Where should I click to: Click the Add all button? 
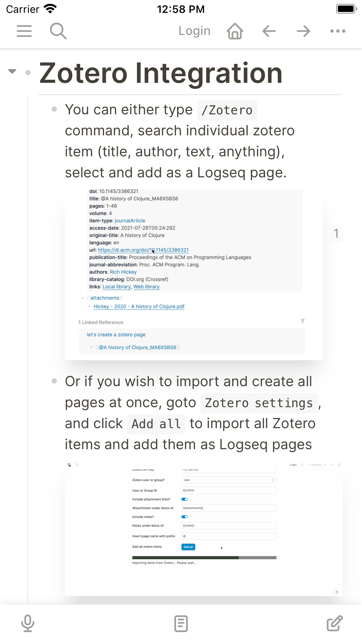click(188, 547)
